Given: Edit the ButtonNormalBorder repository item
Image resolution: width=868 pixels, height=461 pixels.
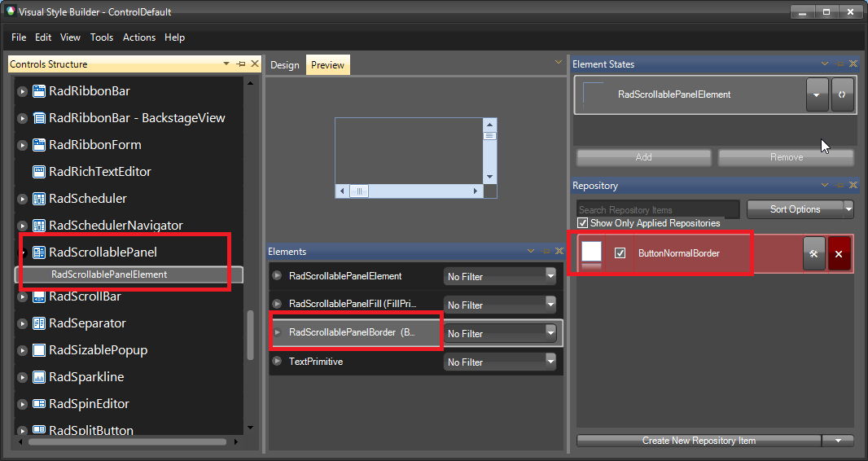Looking at the screenshot, I should [x=813, y=253].
